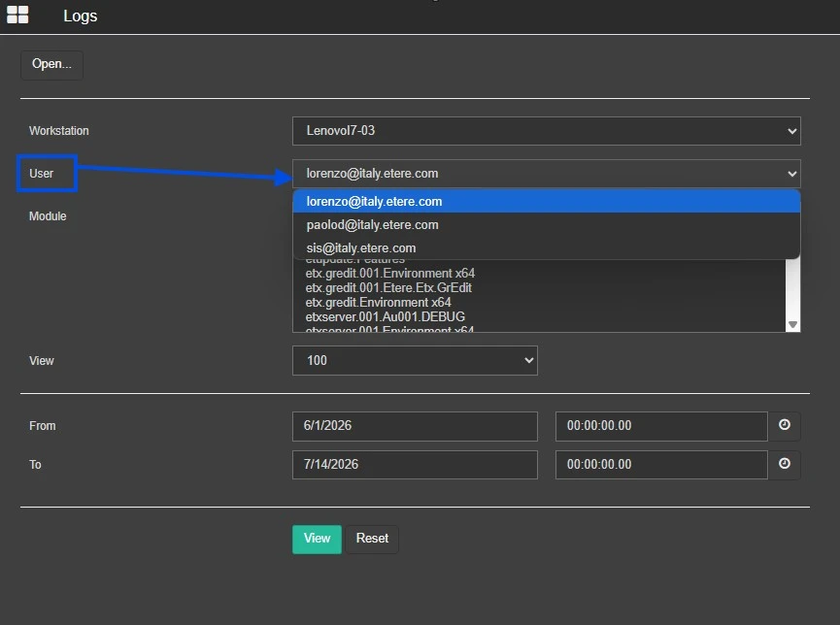Select lorenzo@italy.etere.com in the dropdown list
The image size is (840, 625).
tap(547, 201)
